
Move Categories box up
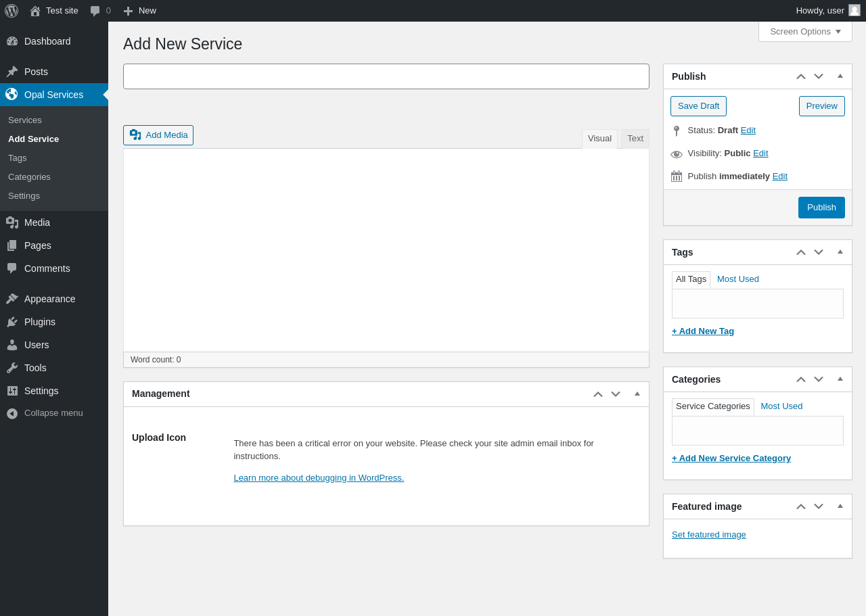[x=801, y=379]
